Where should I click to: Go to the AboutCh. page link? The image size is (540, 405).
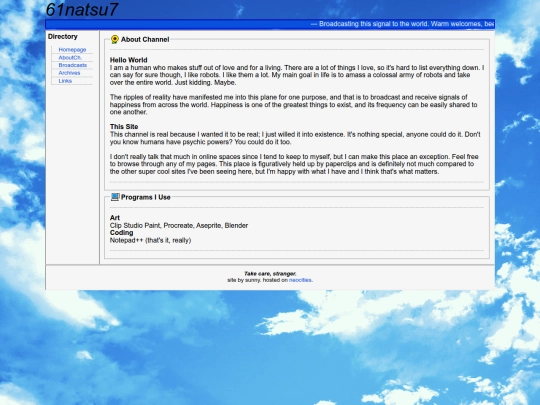(x=70, y=58)
